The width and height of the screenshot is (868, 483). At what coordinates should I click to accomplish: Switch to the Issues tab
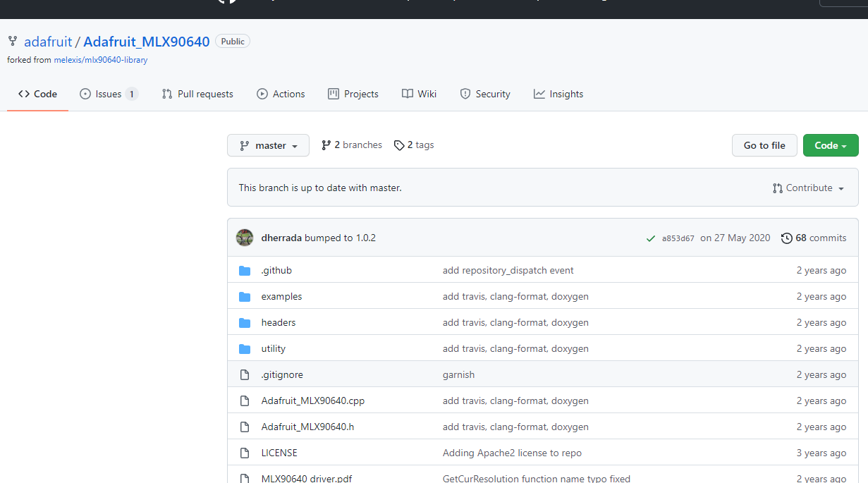click(109, 94)
